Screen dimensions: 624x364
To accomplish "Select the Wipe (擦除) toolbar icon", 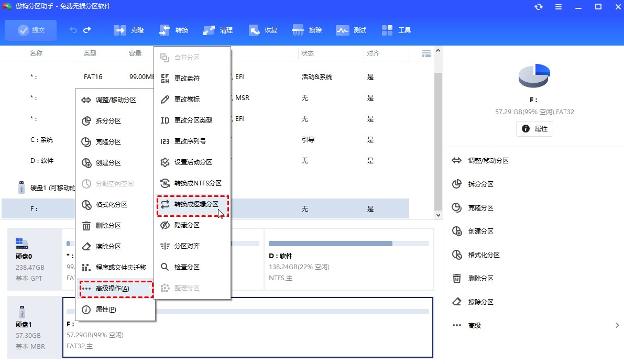I will click(x=306, y=30).
